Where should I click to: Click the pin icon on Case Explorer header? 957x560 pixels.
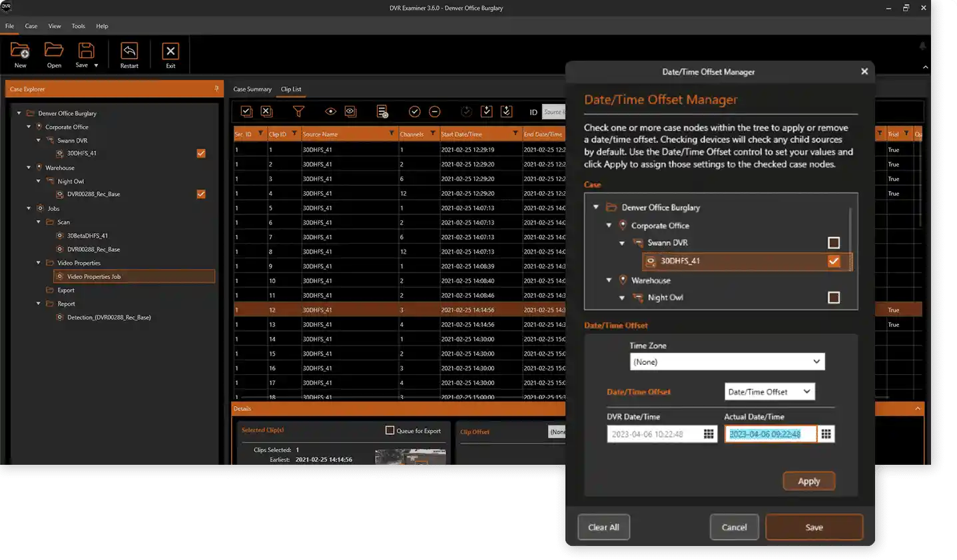216,89
